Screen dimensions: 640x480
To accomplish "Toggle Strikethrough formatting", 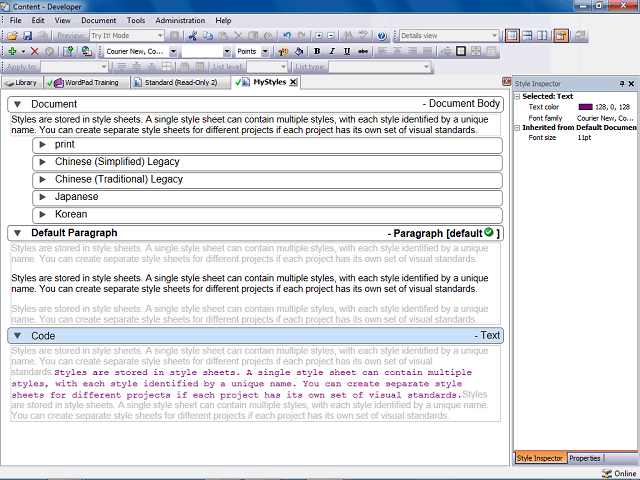I will [362, 51].
